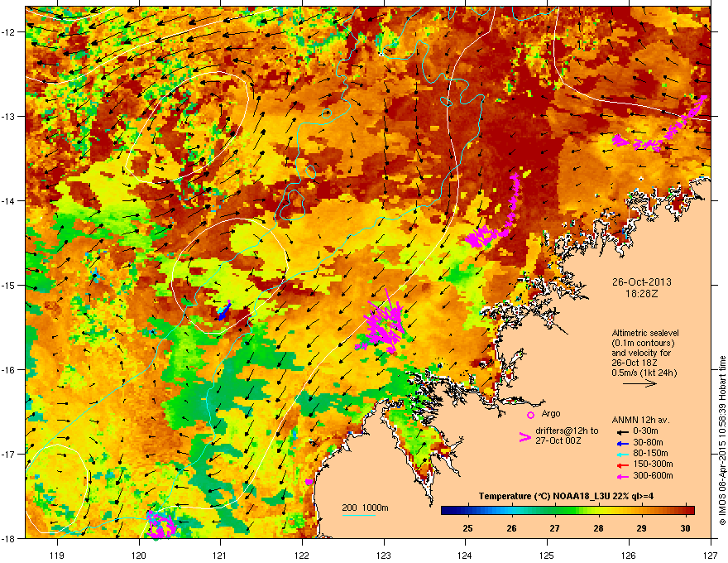Click the latitude axis label -17
This screenshot has width=728, height=563.
10,454
